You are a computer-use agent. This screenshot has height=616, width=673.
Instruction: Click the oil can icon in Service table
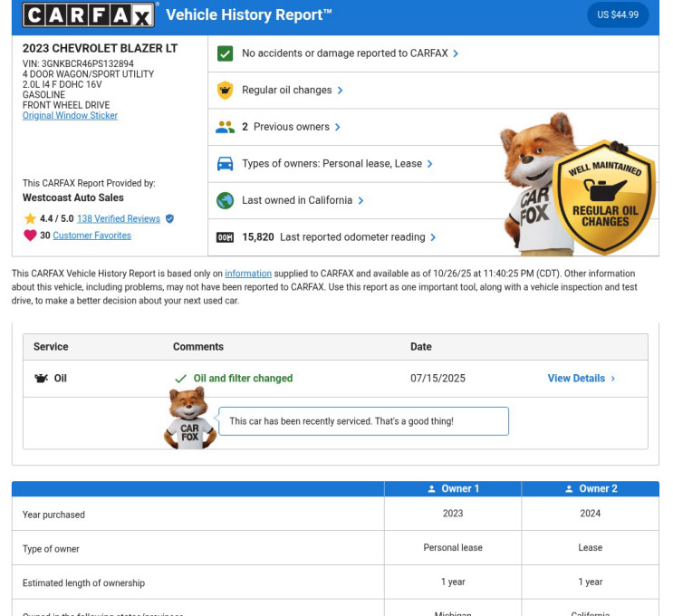(41, 378)
